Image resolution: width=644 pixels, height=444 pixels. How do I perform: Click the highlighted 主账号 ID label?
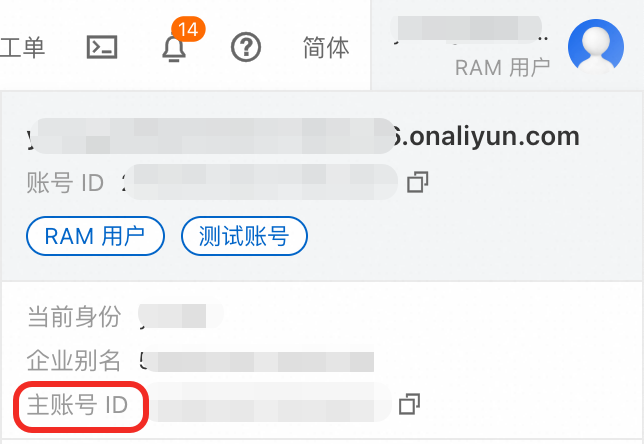(78, 405)
